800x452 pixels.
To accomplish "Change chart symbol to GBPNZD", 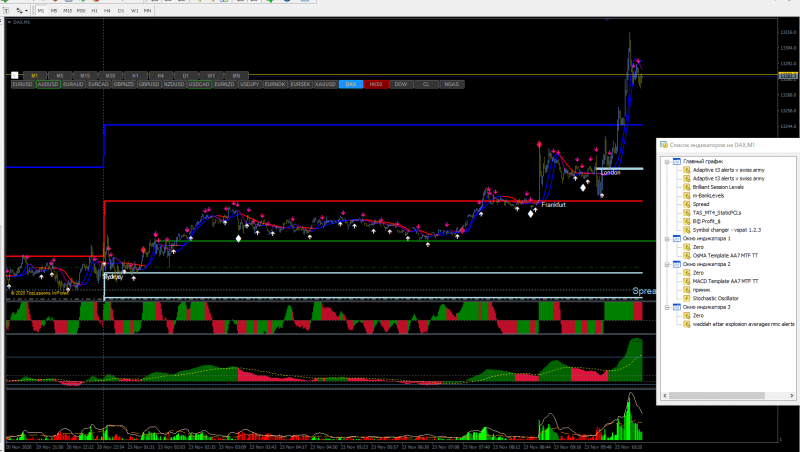I will 123,84.
